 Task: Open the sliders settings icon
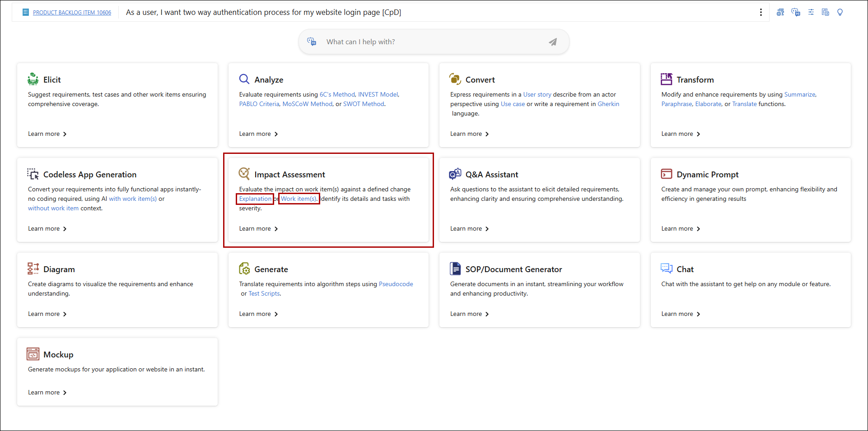tap(811, 12)
